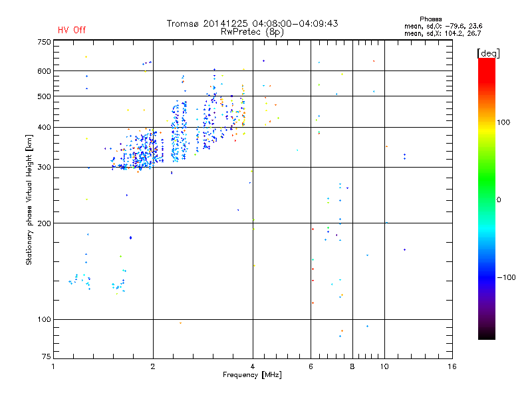Click the y-axis tick label '600'
This screenshot has width=532, height=399.
pyautogui.click(x=44, y=71)
